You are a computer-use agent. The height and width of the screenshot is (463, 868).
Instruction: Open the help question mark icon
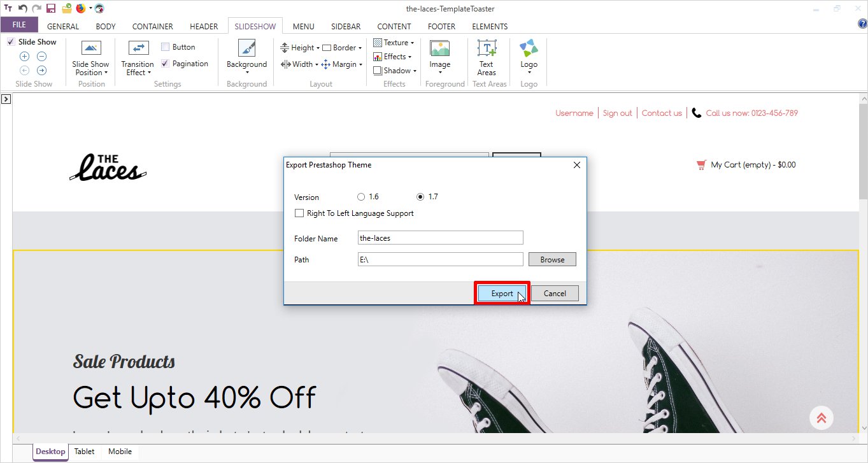tap(863, 24)
